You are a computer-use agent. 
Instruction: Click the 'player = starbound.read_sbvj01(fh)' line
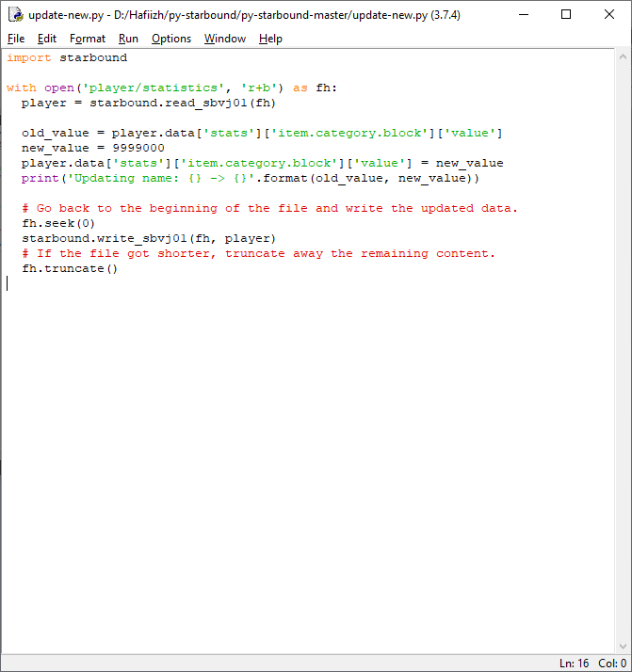pos(149,103)
